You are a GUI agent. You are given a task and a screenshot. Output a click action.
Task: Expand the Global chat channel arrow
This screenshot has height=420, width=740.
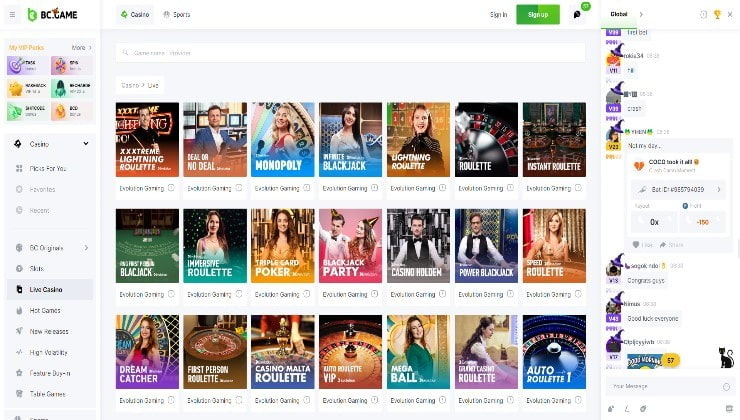pyautogui.click(x=641, y=15)
